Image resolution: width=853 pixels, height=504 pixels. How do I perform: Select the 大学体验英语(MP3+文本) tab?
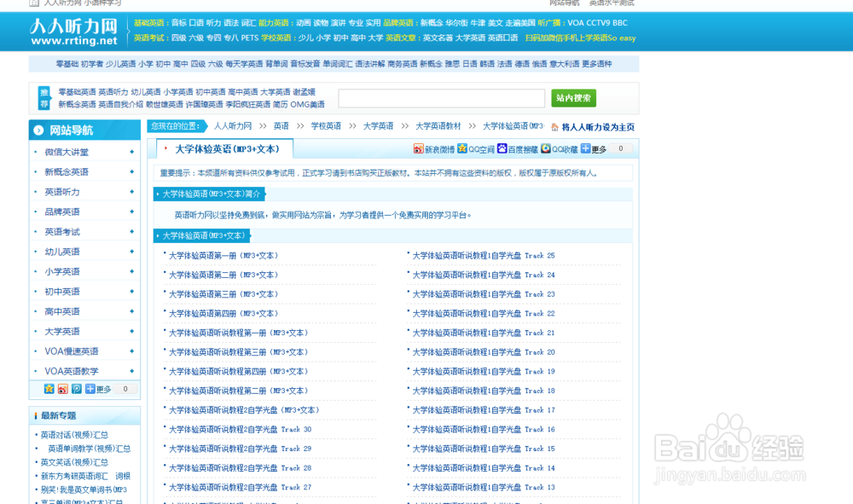coord(224,149)
